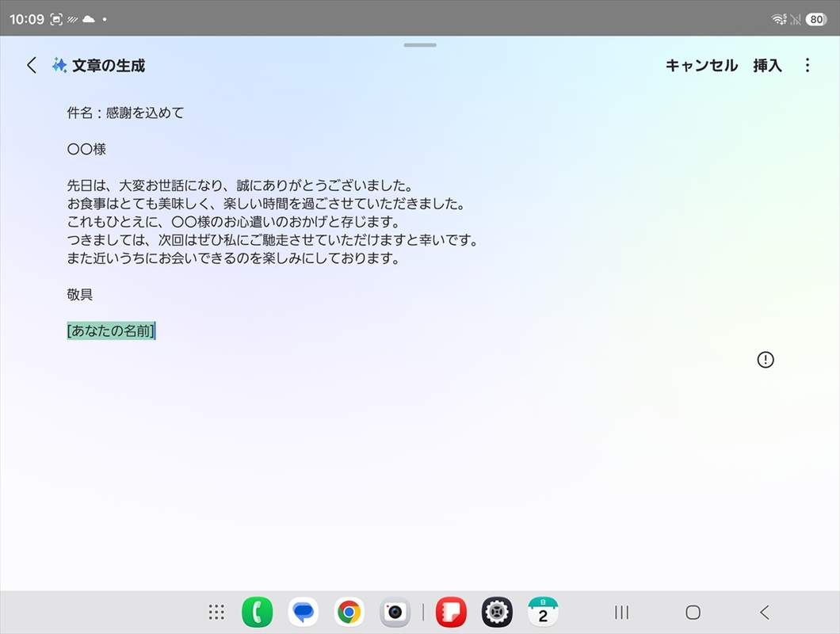The image size is (840, 634).
Task: Tap the closing word 敬具
Action: (80, 294)
